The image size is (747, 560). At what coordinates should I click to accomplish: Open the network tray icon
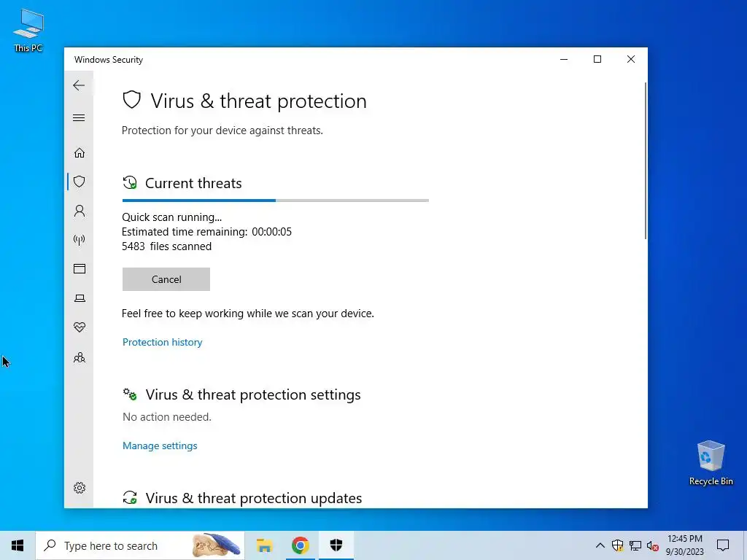coord(635,545)
